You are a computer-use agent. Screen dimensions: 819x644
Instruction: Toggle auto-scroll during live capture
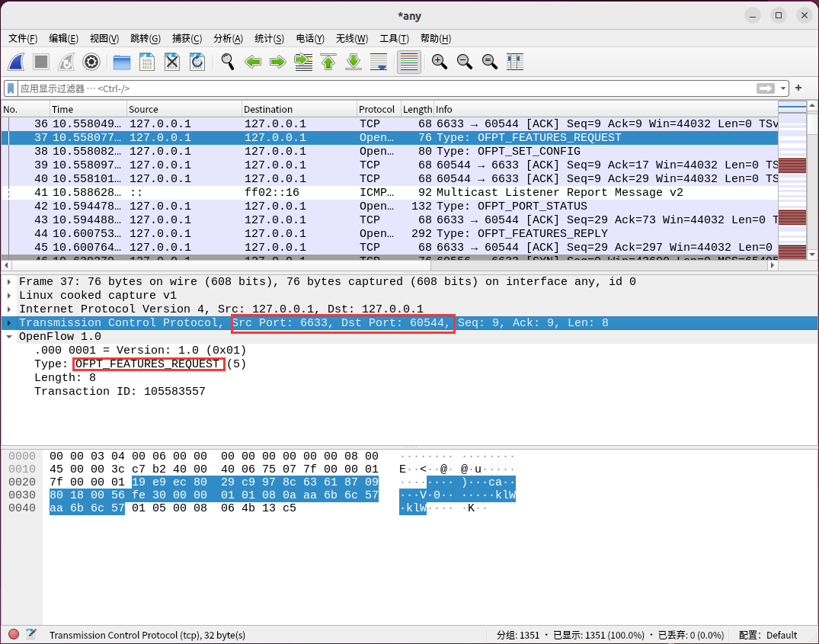pos(378,62)
